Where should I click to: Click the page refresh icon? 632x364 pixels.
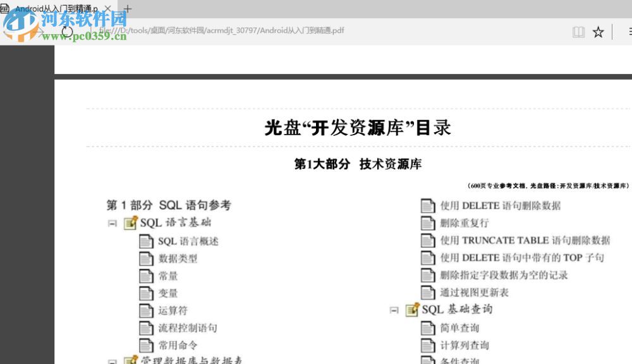[x=66, y=32]
